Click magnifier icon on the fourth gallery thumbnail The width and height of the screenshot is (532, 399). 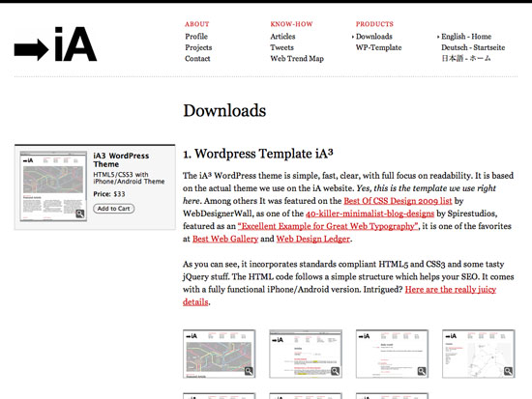click(508, 371)
